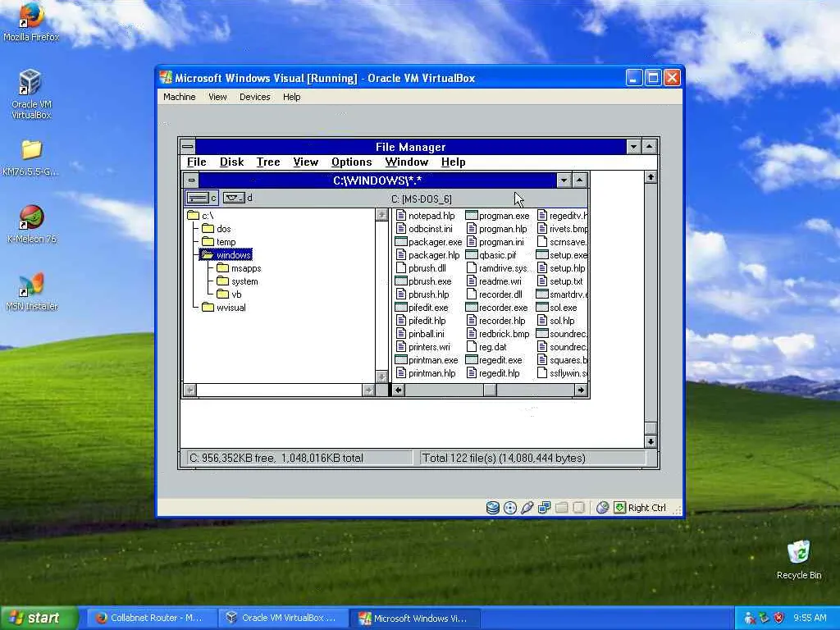Image resolution: width=840 pixels, height=630 pixels.
Task: Select sol.exe program icon
Action: [542, 308]
